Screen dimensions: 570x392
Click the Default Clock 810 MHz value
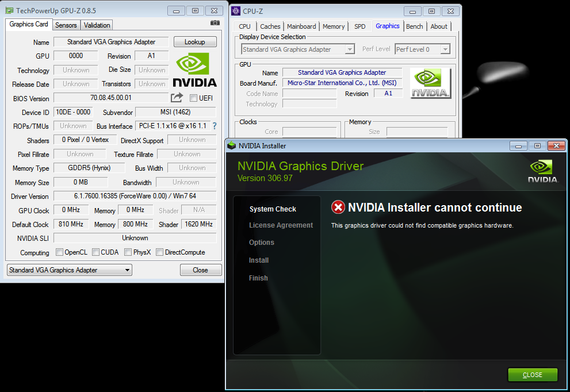click(71, 224)
